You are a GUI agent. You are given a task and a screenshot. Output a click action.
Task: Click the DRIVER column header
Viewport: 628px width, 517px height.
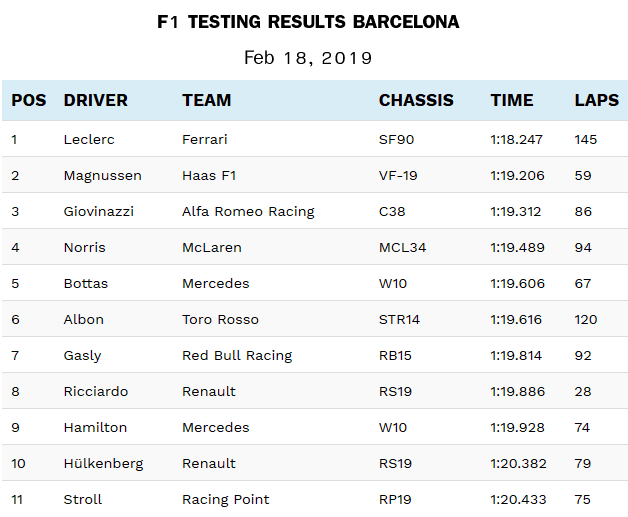point(96,100)
